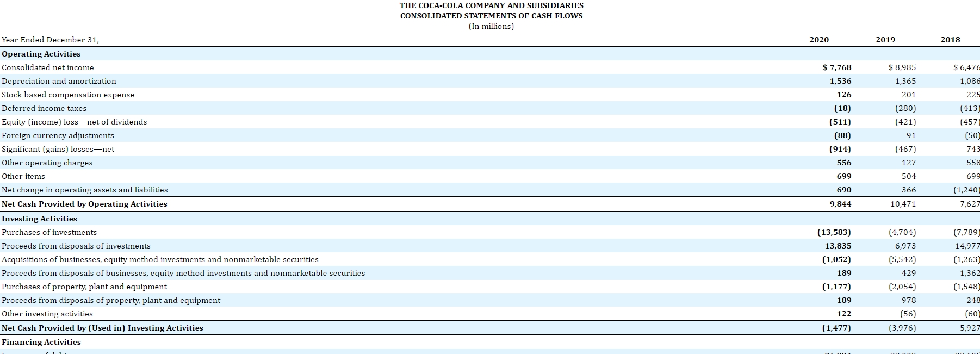Click 'Depreciation and amortization' label

coord(59,81)
